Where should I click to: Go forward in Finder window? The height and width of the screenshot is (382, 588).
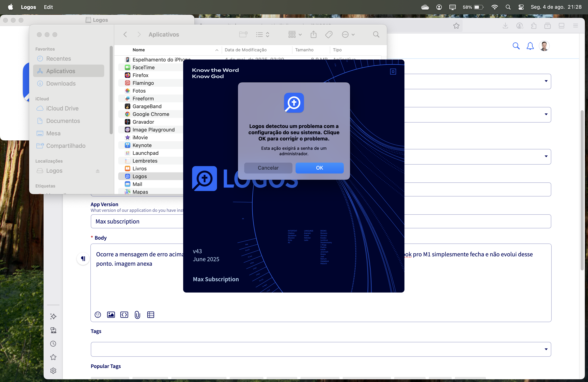point(139,34)
